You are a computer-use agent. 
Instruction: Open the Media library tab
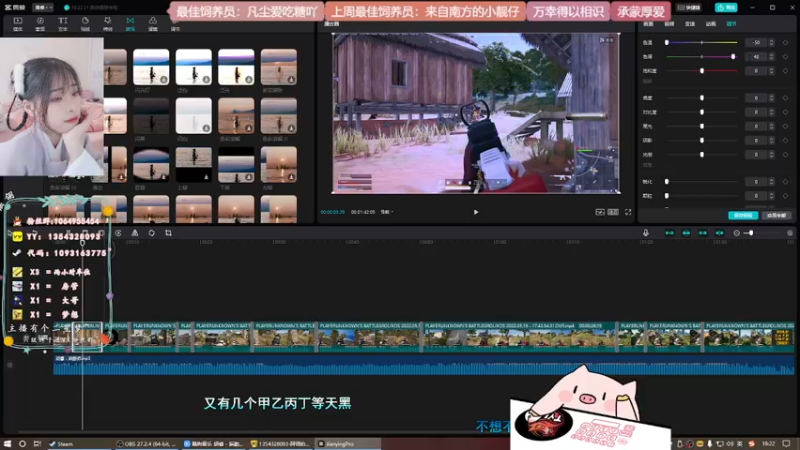point(18,23)
